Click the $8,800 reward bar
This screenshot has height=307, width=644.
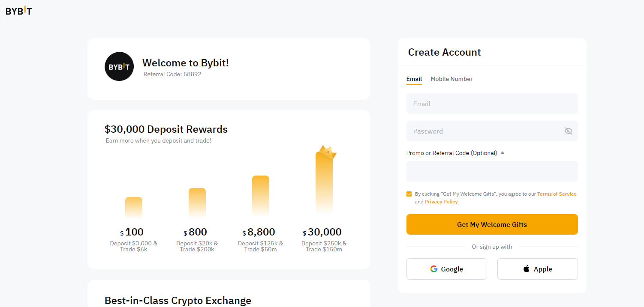[261, 195]
